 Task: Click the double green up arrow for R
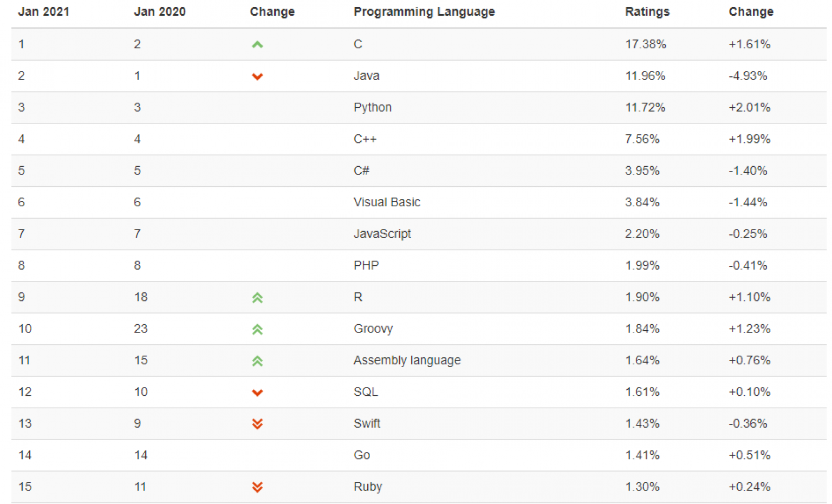click(x=257, y=298)
